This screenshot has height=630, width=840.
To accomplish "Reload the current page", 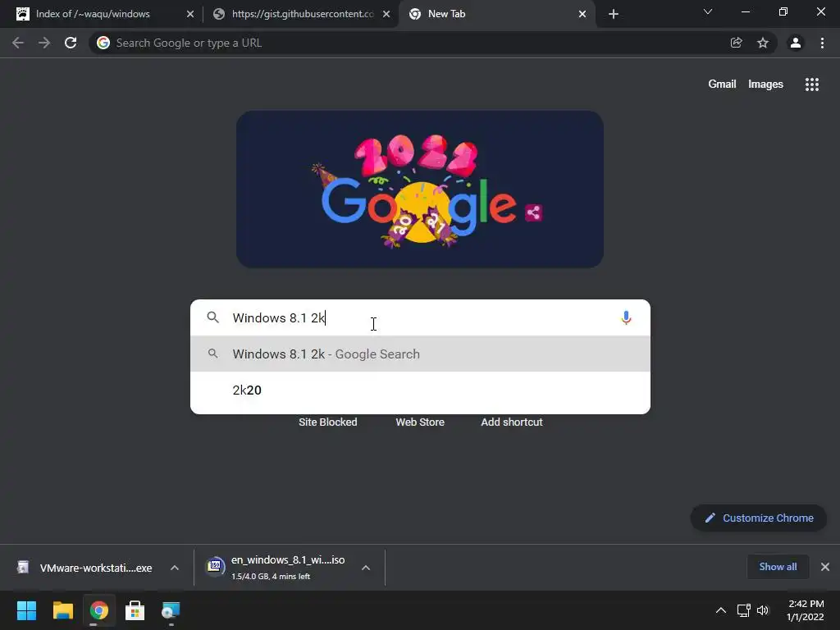I will coord(71,43).
